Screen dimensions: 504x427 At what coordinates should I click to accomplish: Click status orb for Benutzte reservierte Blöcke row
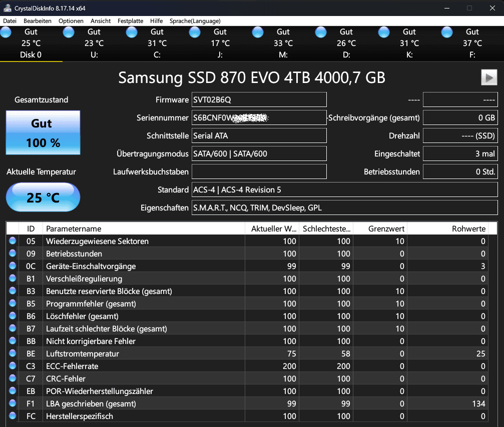[13, 290]
